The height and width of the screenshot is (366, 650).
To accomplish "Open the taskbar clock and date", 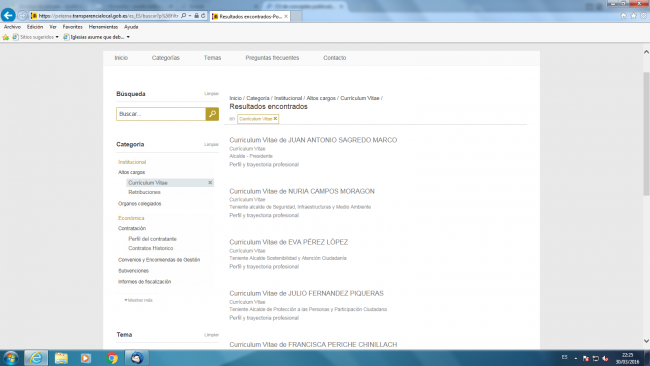I will coord(627,358).
